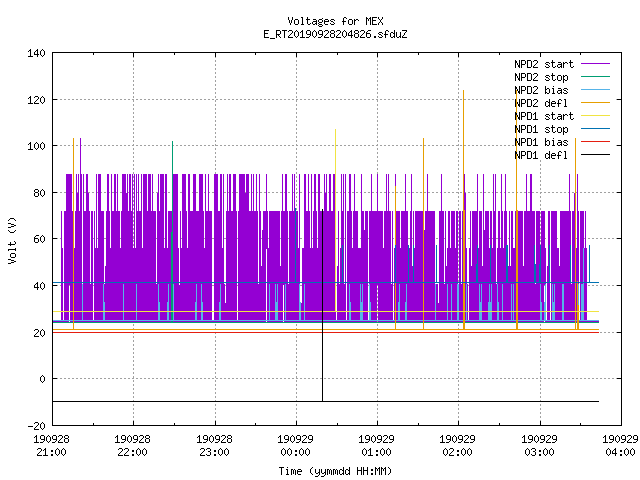Click the NPD1 bias red legend line
Viewport: 640px width, 480px height.
595,142
